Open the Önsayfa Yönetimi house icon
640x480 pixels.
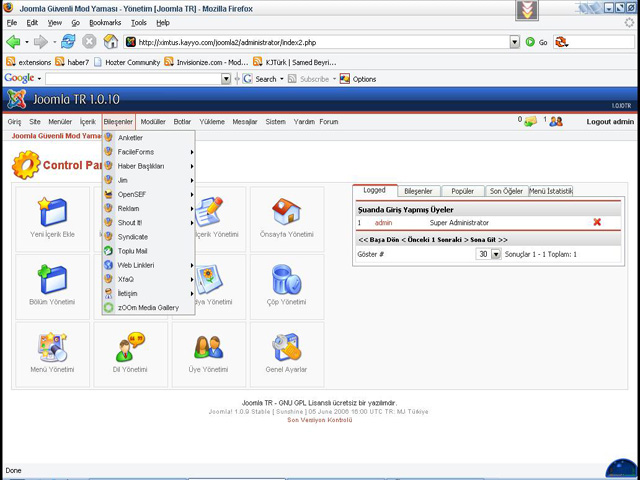pyautogui.click(x=286, y=211)
